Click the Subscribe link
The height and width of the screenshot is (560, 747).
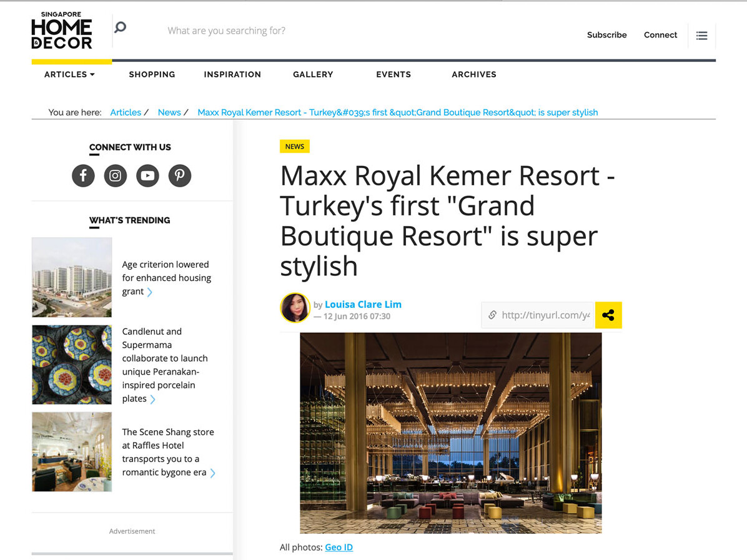pyautogui.click(x=607, y=35)
